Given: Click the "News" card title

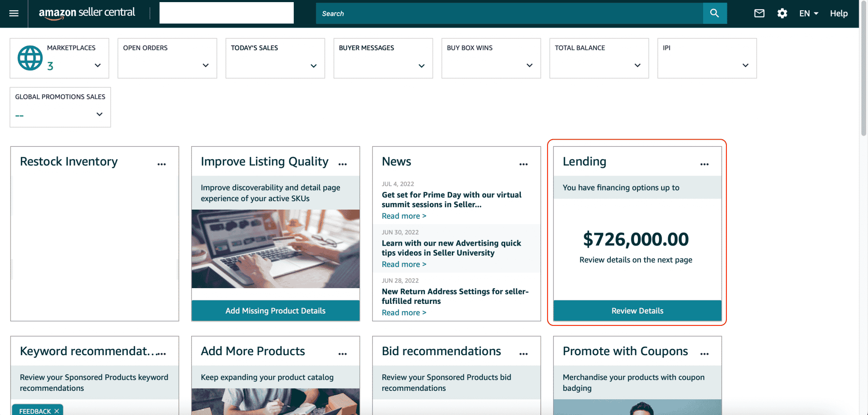Looking at the screenshot, I should (396, 162).
